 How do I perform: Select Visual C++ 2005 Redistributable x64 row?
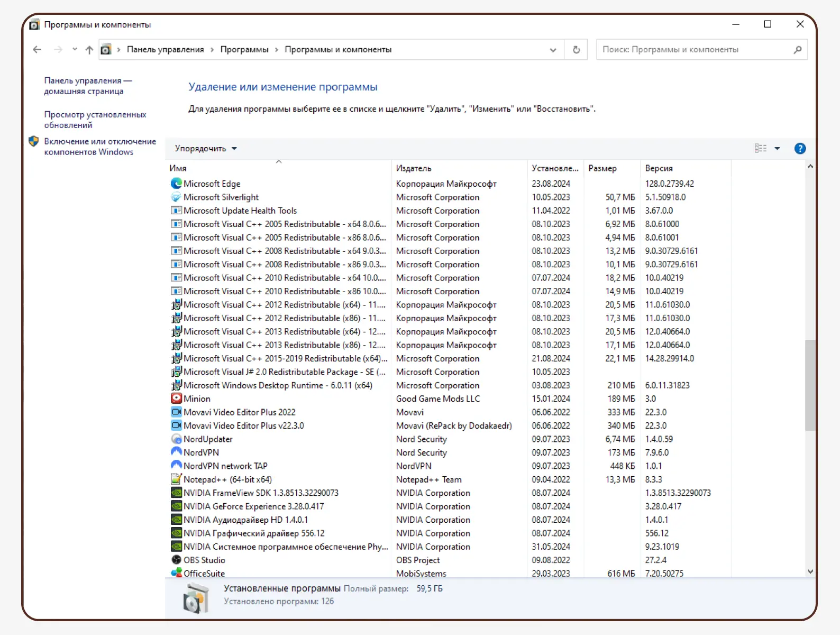(x=450, y=224)
